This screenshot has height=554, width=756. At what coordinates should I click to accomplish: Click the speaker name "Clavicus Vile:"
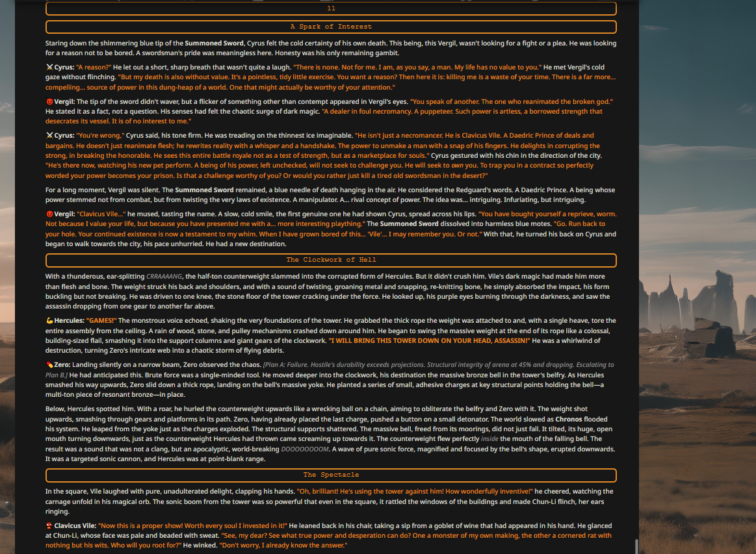(75, 526)
